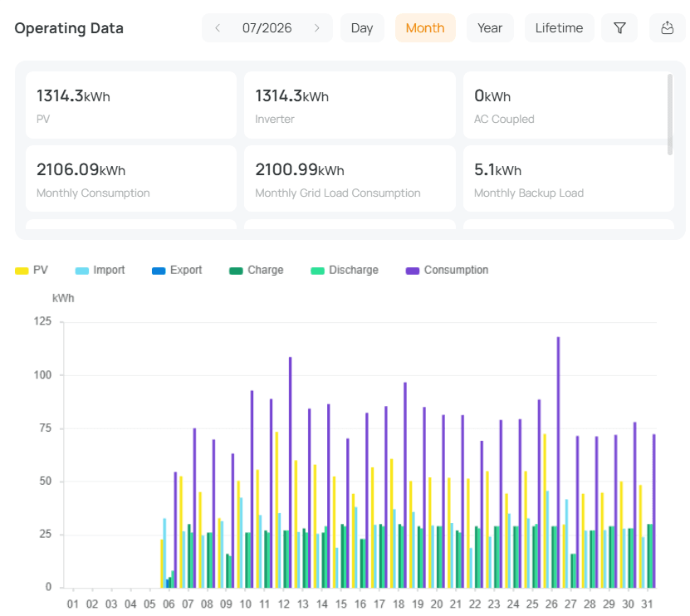
Task: Click the x-axis label 18
Action: pos(399,604)
